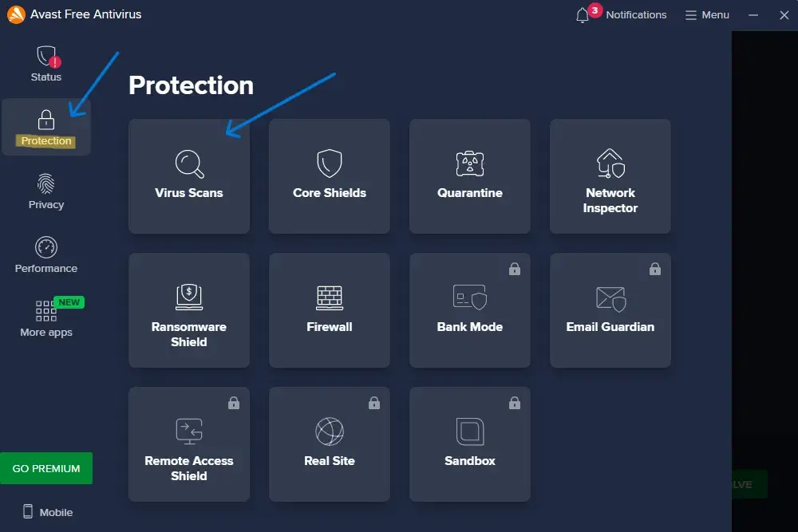Go to the Status section
This screenshot has height=532, width=798.
coord(46,64)
